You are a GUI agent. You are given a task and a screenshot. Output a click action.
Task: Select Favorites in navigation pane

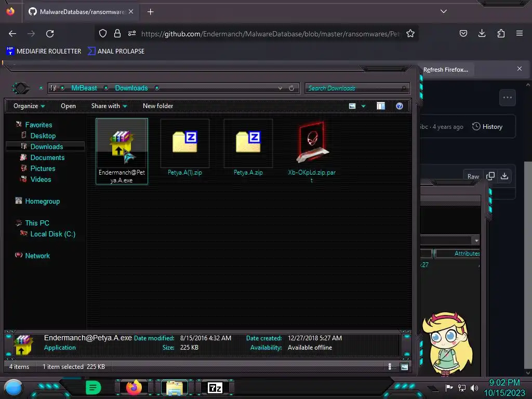tap(38, 125)
